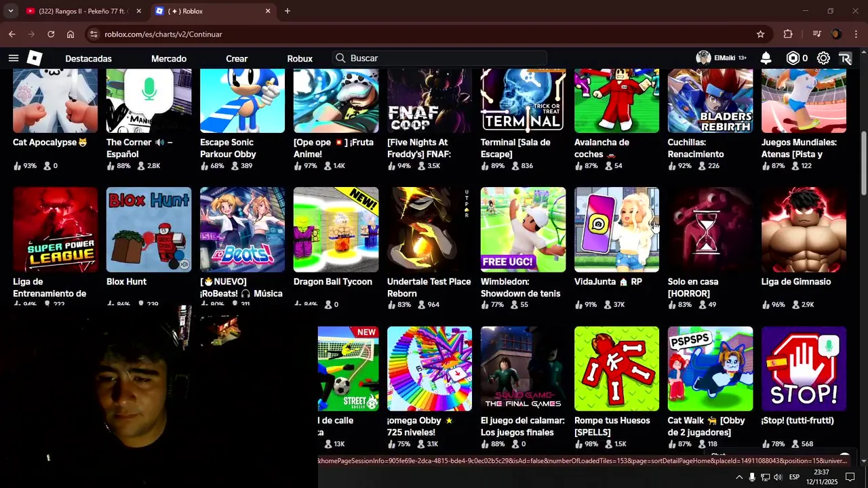Open the network icon in system tray
Image resolution: width=868 pixels, height=488 pixels.
(765, 477)
